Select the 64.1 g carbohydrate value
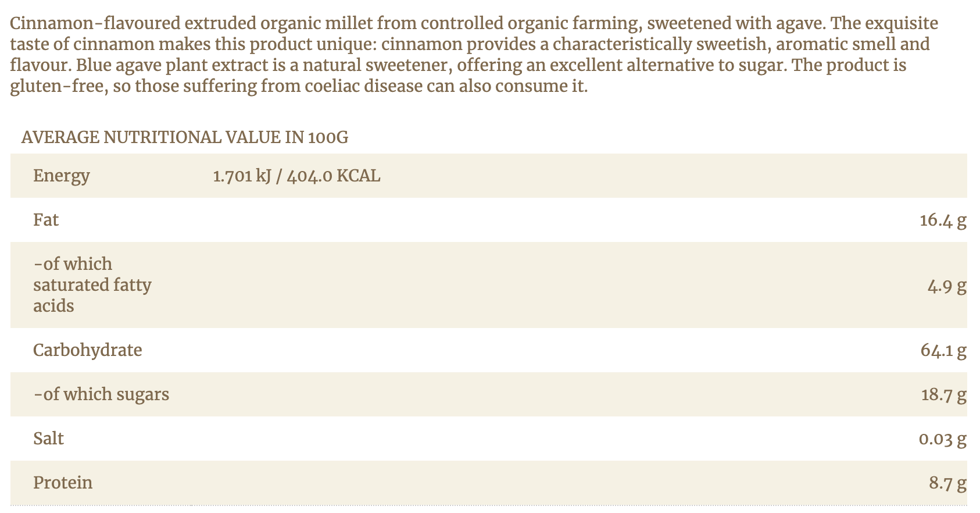The height and width of the screenshot is (513, 980). pyautogui.click(x=943, y=350)
